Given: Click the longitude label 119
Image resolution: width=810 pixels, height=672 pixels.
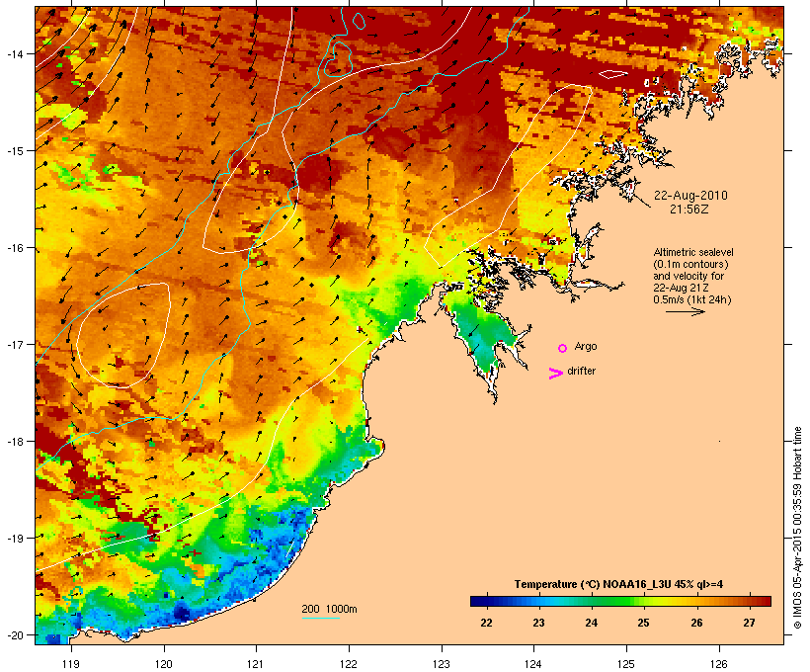Looking at the screenshot, I should point(71,664).
